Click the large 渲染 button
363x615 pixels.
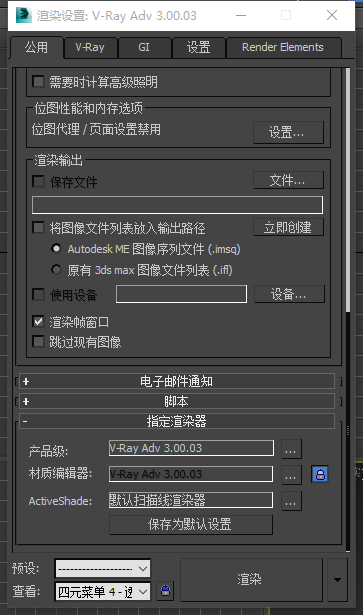(251, 580)
